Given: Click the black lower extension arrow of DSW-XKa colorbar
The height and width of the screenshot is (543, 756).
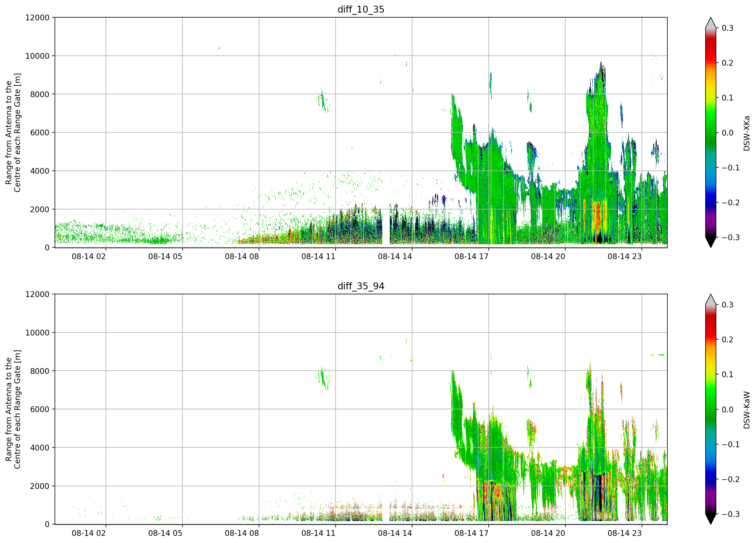Looking at the screenshot, I should click(711, 242).
